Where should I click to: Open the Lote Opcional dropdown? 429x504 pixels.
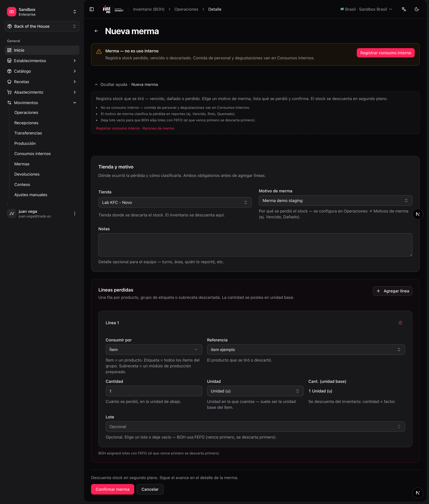[255, 426]
